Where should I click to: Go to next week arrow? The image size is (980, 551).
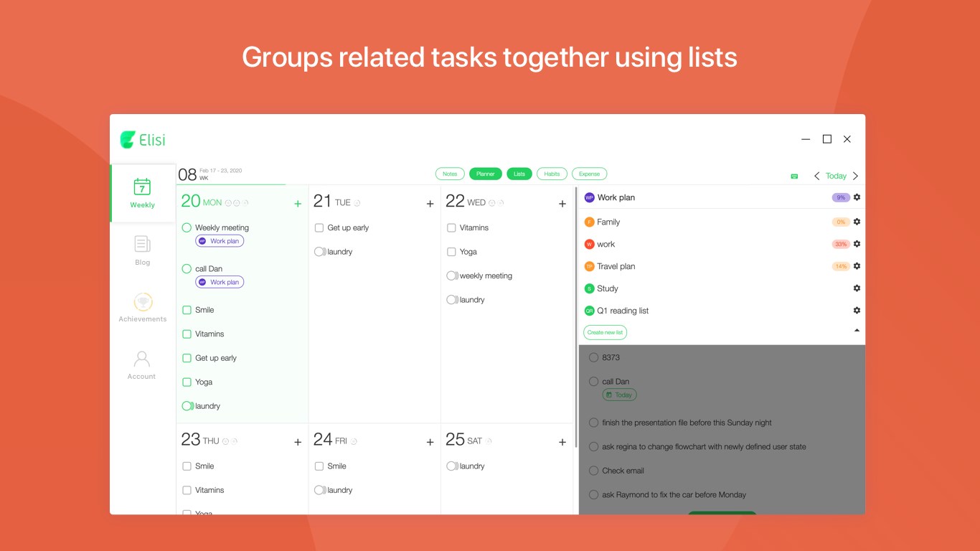coord(855,176)
